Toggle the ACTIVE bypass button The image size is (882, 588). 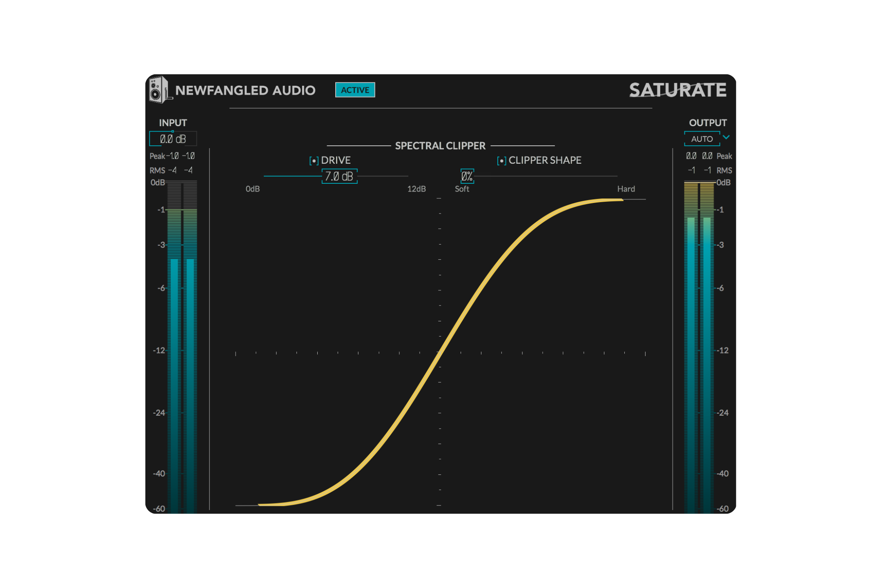355,90
